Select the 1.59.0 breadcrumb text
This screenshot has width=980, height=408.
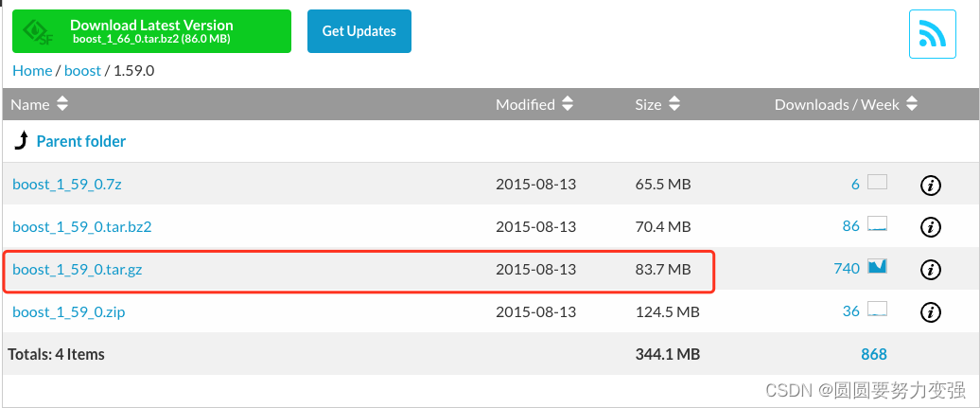133,71
